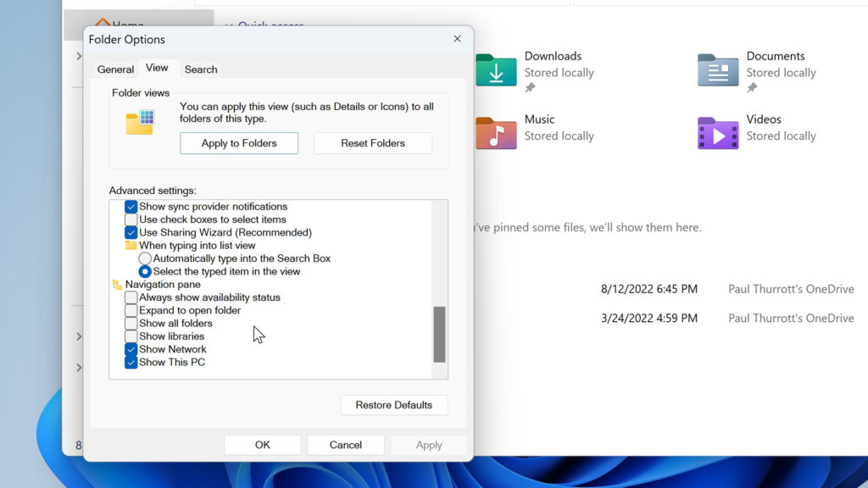Open the Music folder icon
The height and width of the screenshot is (488, 868).
pos(496,133)
